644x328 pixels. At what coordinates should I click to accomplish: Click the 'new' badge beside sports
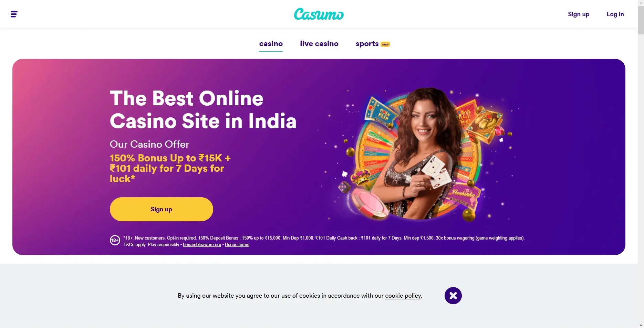point(385,44)
